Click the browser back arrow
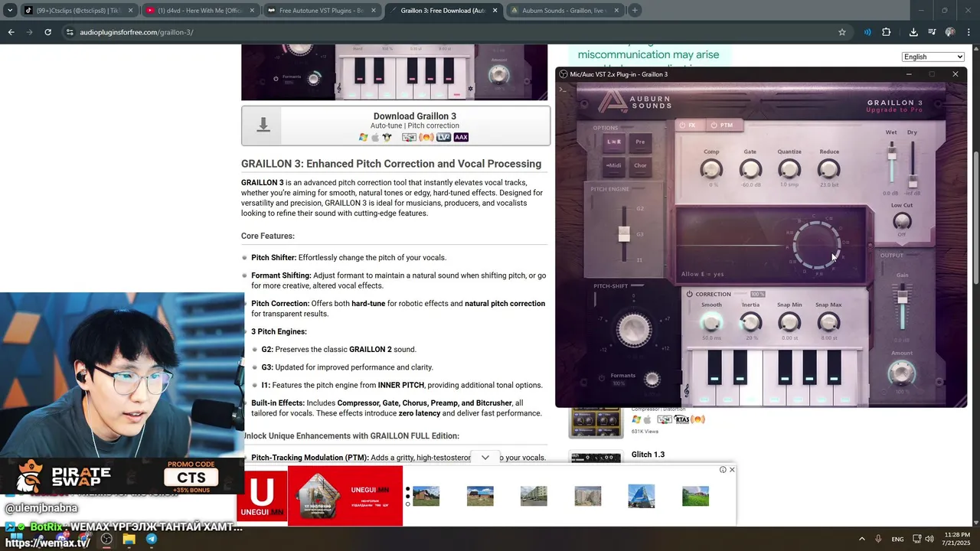 pos(11,32)
